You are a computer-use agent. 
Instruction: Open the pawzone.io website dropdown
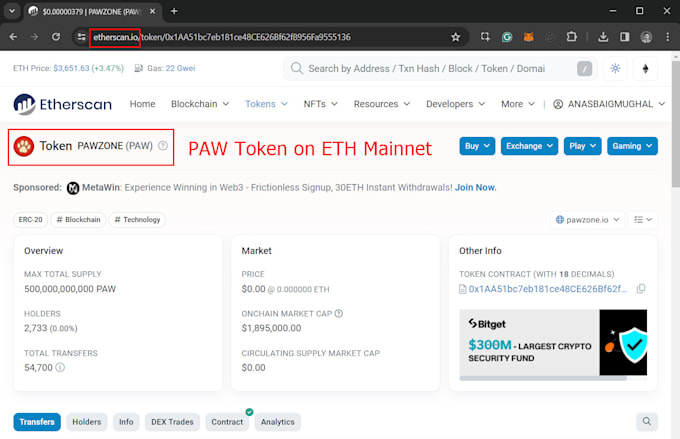click(x=587, y=220)
